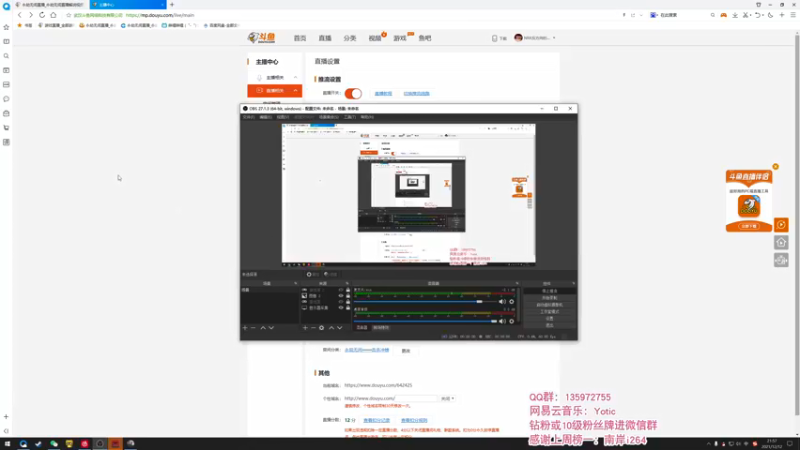800x450 pixels.
Task: Click second button in OBS Controls panel
Action: (549, 297)
